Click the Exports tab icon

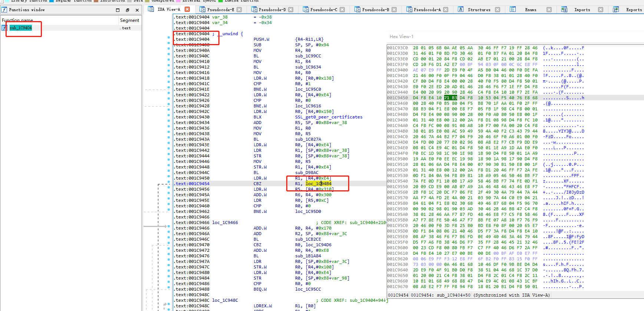point(616,9)
